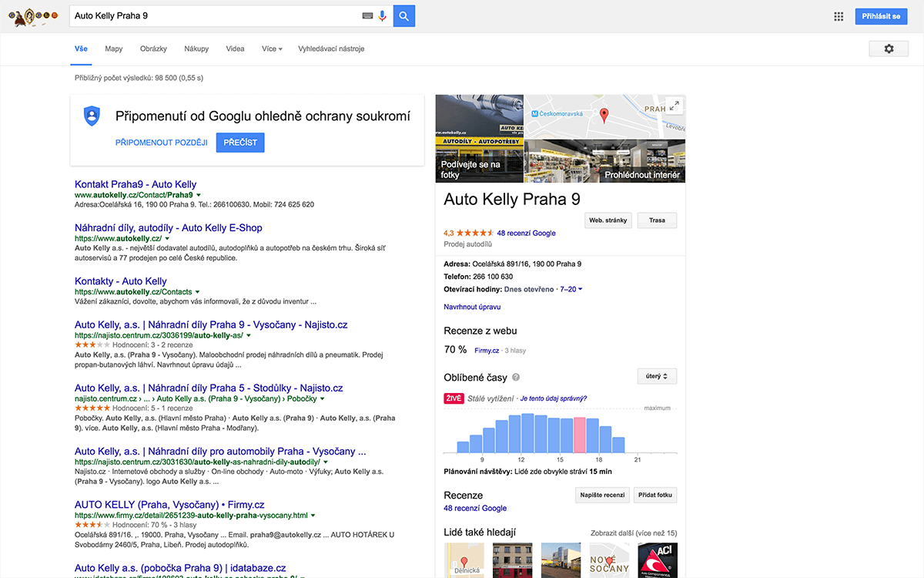Open arrow menu beside https://www.autokelly.cz/ URL

pos(167,239)
